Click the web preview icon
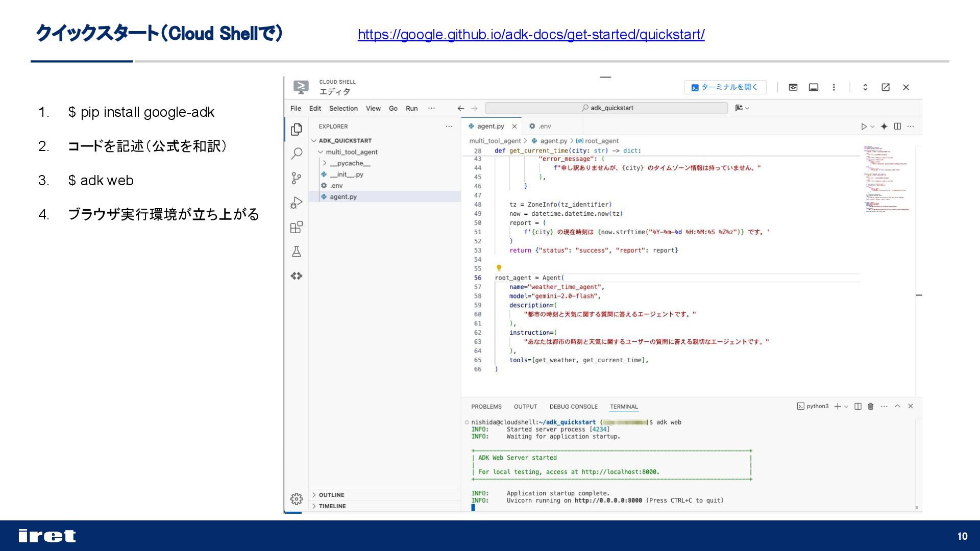The width and height of the screenshot is (980, 551). [793, 87]
